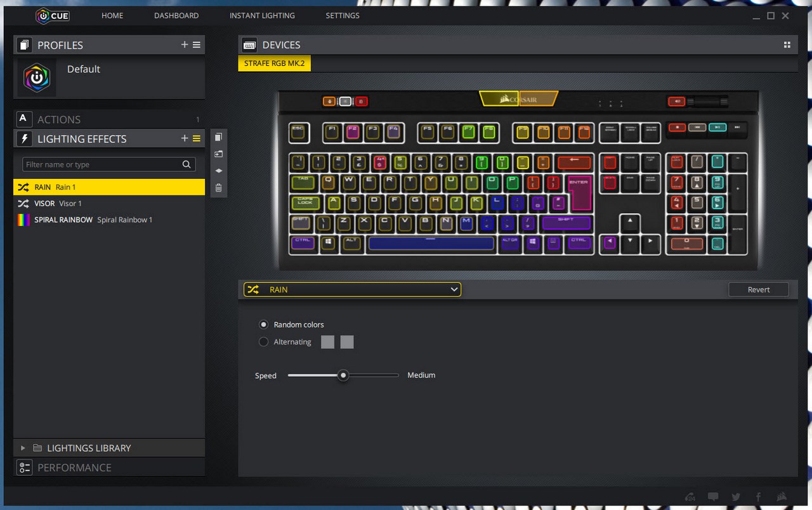Click keyboard stop media key
Viewport: 812px width, 510px height.
678,127
